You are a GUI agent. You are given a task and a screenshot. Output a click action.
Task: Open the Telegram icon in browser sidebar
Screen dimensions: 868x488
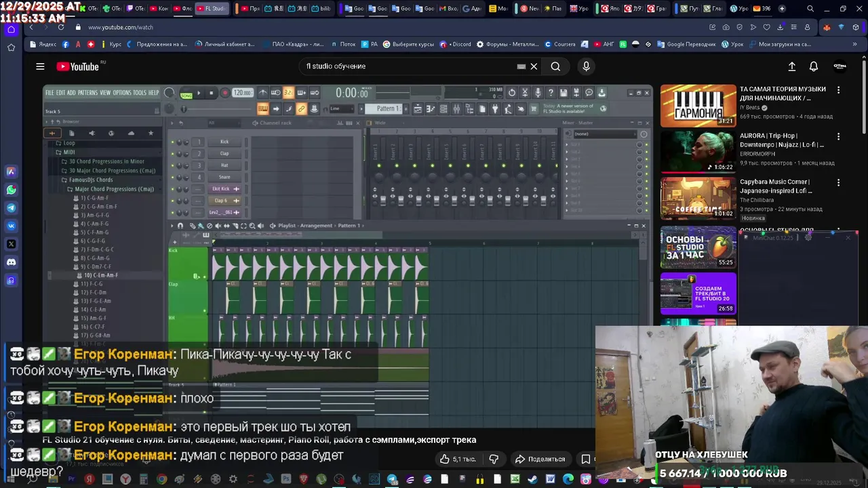click(11, 207)
